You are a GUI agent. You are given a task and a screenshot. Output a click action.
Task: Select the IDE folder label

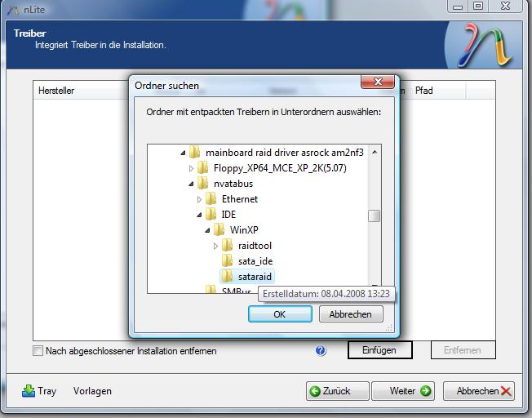click(x=228, y=215)
